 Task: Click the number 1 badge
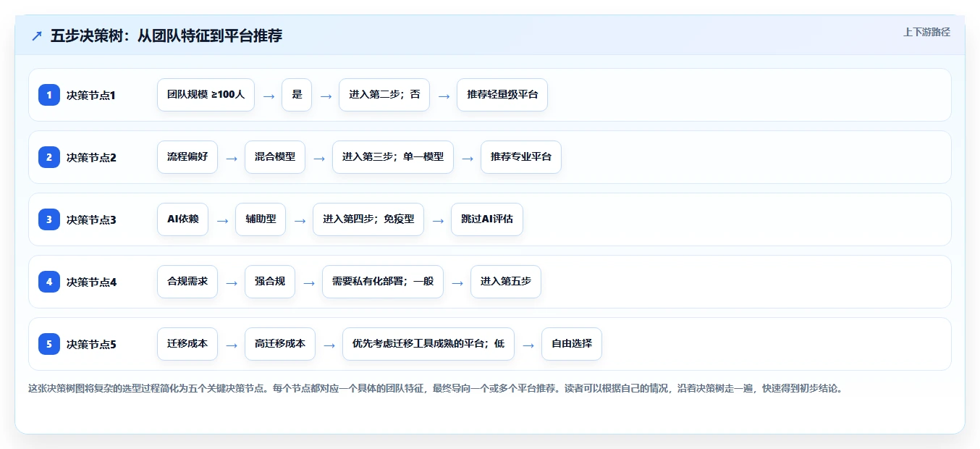(49, 95)
